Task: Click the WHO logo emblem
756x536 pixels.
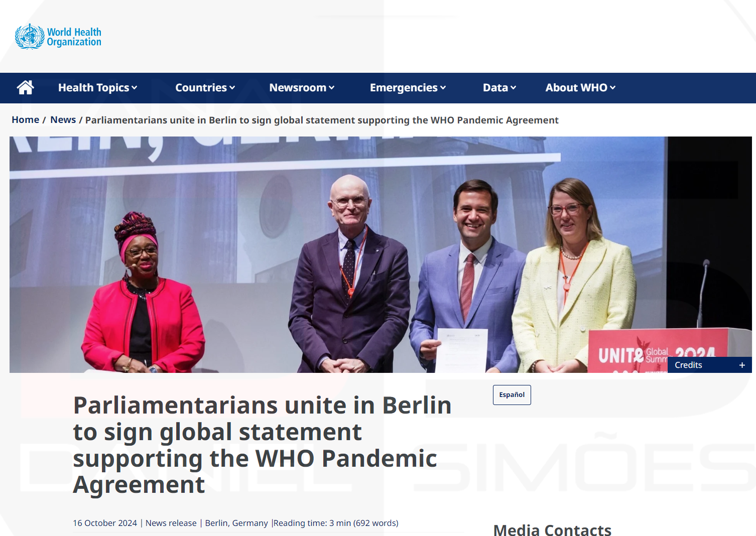Action: point(30,37)
